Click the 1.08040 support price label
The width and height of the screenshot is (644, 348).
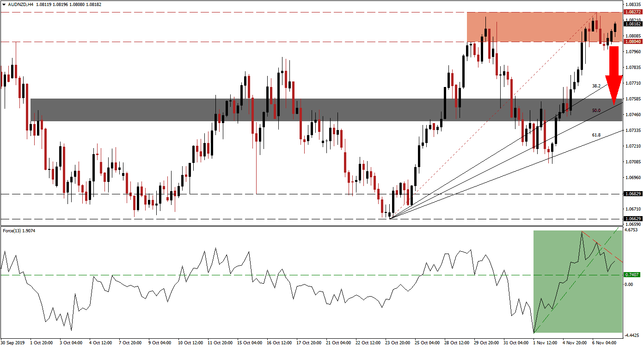coord(633,41)
